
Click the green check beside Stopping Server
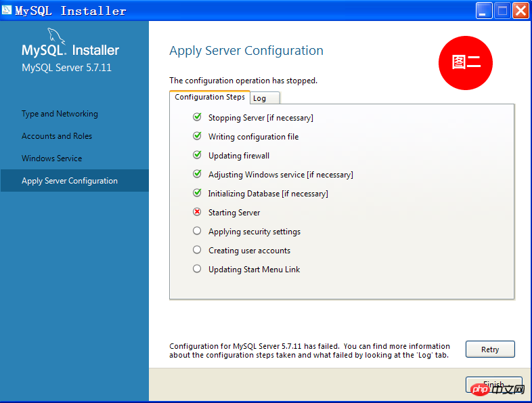(x=197, y=117)
